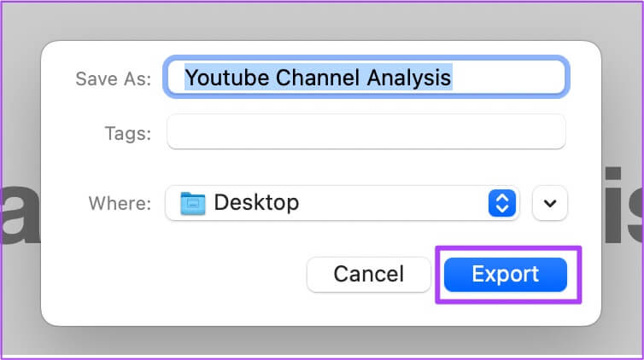
Task: Expand the save dialog with the chevron button
Action: [x=550, y=203]
